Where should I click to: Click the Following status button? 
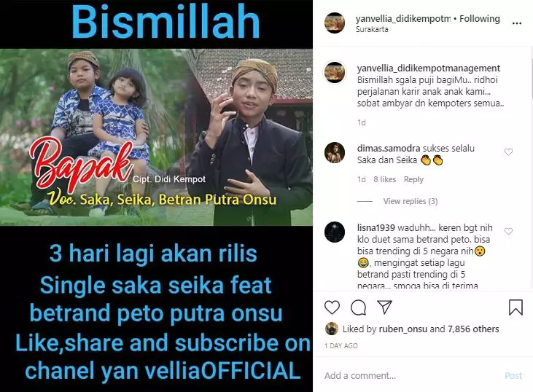coord(480,18)
